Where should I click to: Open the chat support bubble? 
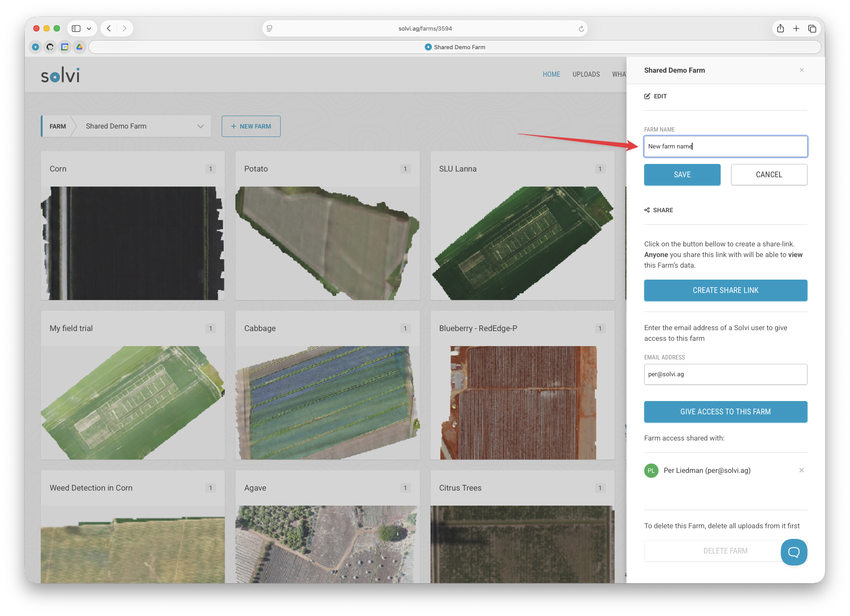pos(793,552)
